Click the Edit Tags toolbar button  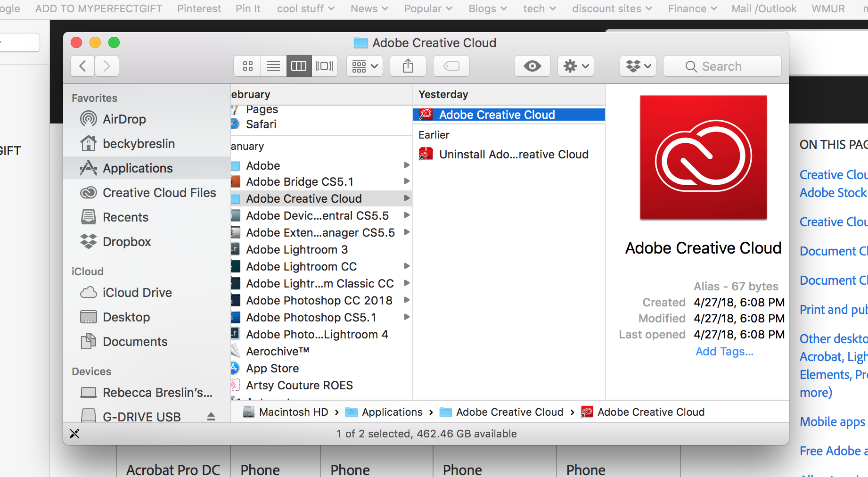451,66
